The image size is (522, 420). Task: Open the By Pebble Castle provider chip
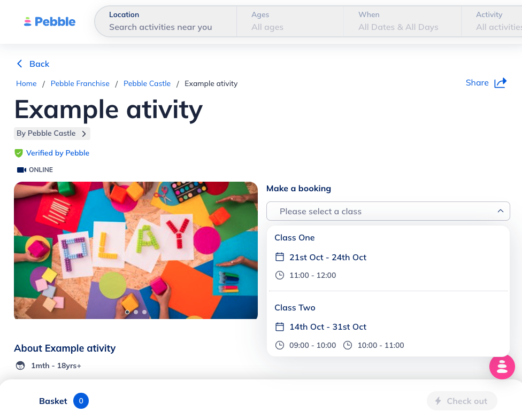click(52, 134)
